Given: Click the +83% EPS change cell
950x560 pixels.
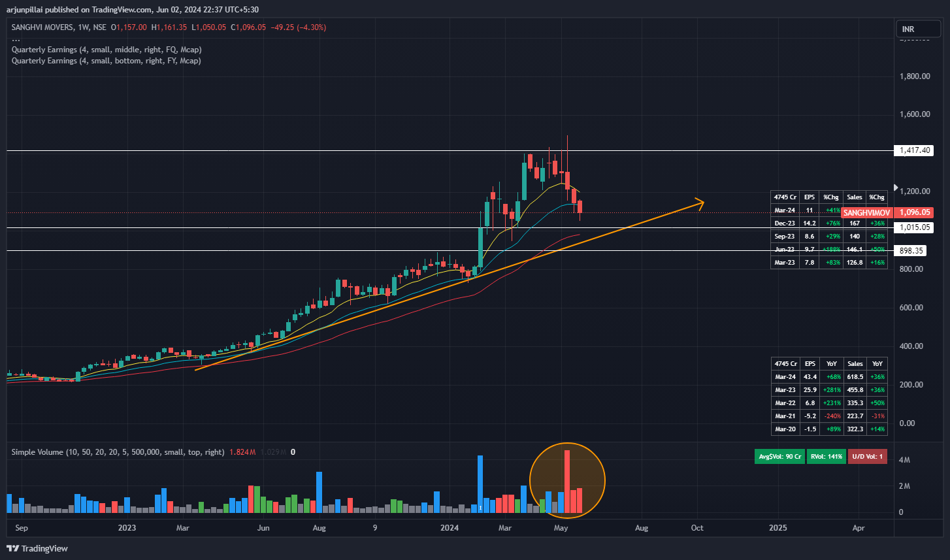Looking at the screenshot, I should pos(832,263).
